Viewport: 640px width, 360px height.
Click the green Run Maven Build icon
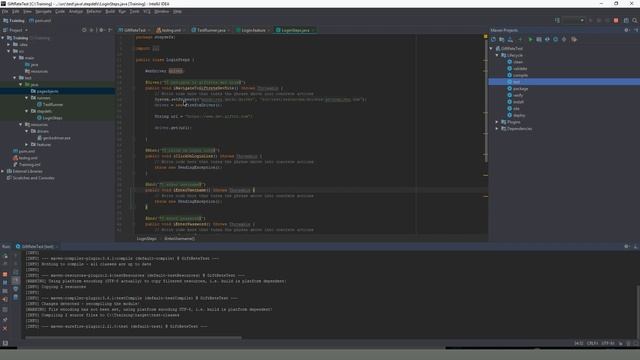[x=530, y=40]
